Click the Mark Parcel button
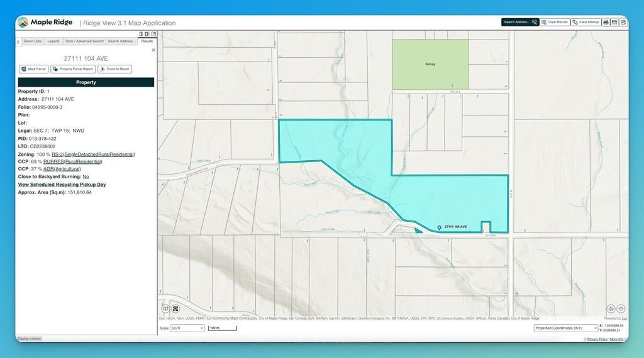644x358 pixels. click(33, 69)
